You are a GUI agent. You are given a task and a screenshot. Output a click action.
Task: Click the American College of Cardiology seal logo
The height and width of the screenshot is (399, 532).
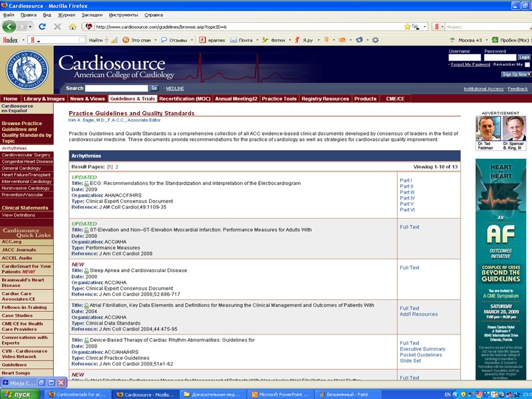27,70
